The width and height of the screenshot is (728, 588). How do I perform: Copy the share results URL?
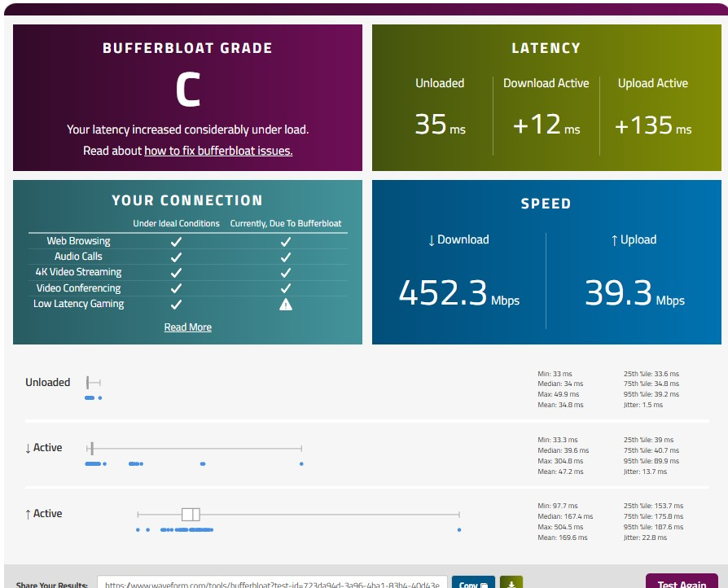(472, 583)
